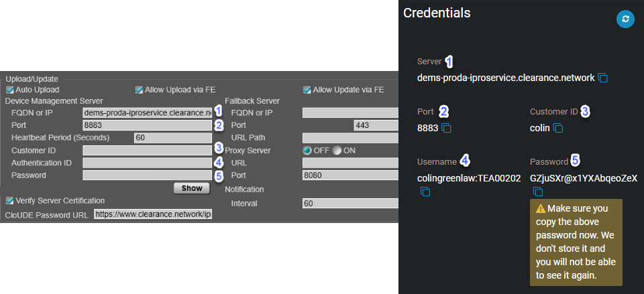Click the CloUDE Password URL field
The height and width of the screenshot is (294, 644).
tap(153, 214)
